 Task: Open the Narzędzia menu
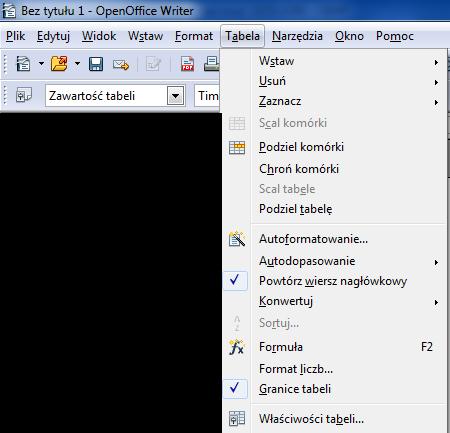pyautogui.click(x=297, y=36)
